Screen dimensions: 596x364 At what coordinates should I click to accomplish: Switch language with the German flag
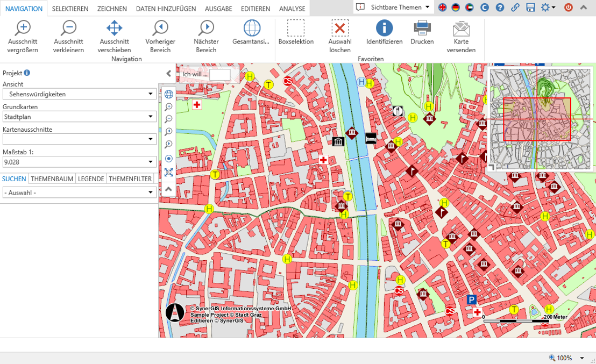click(x=456, y=8)
